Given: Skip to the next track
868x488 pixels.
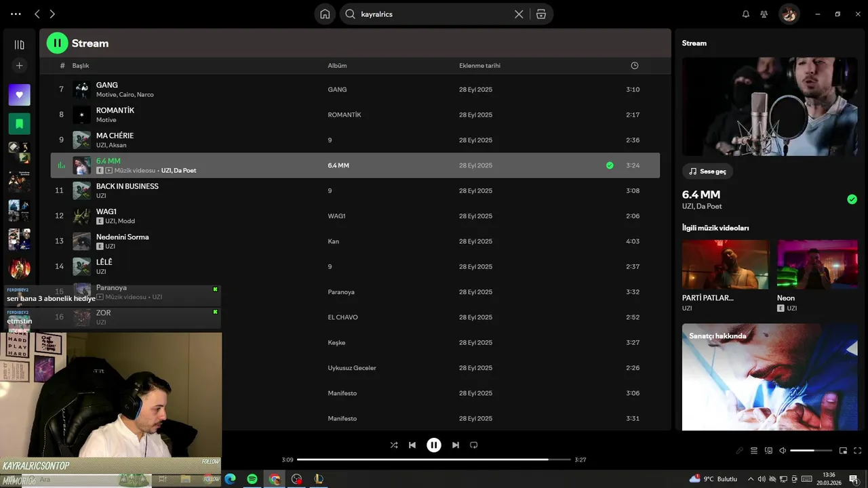Looking at the screenshot, I should point(456,445).
